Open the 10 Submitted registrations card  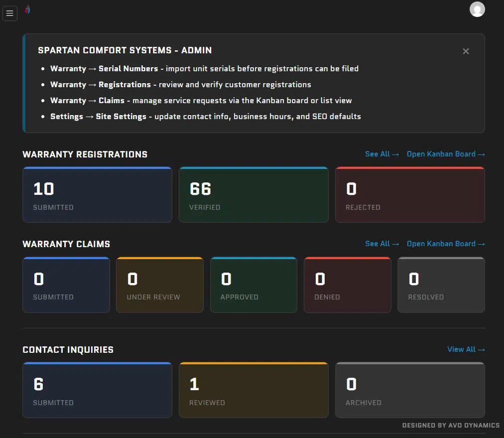click(98, 194)
